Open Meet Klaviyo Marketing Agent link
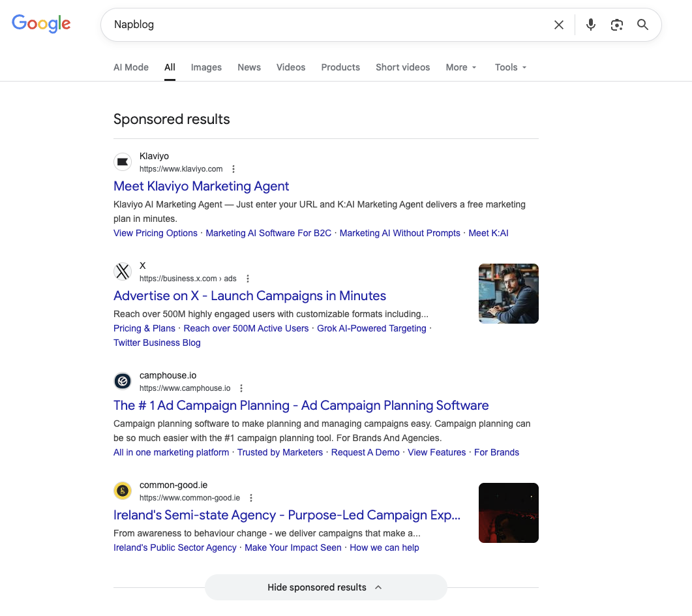 click(x=201, y=186)
